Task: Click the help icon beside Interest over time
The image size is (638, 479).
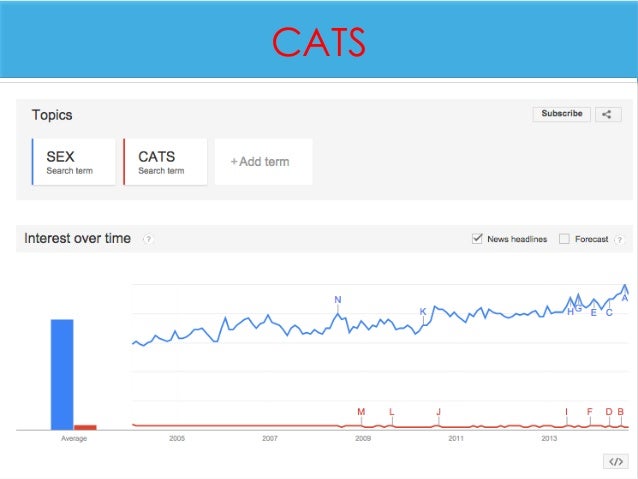Action: coord(148,240)
